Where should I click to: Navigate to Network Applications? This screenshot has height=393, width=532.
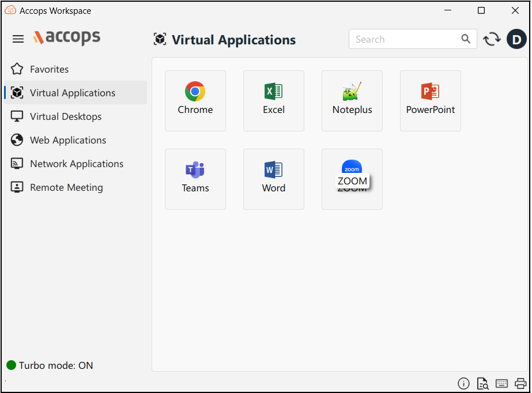[x=76, y=164]
